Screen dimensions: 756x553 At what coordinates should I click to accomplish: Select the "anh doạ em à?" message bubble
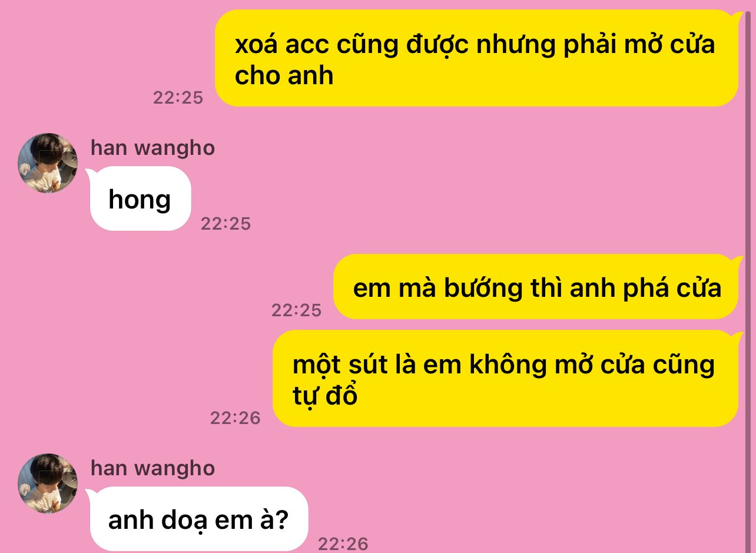(x=199, y=519)
